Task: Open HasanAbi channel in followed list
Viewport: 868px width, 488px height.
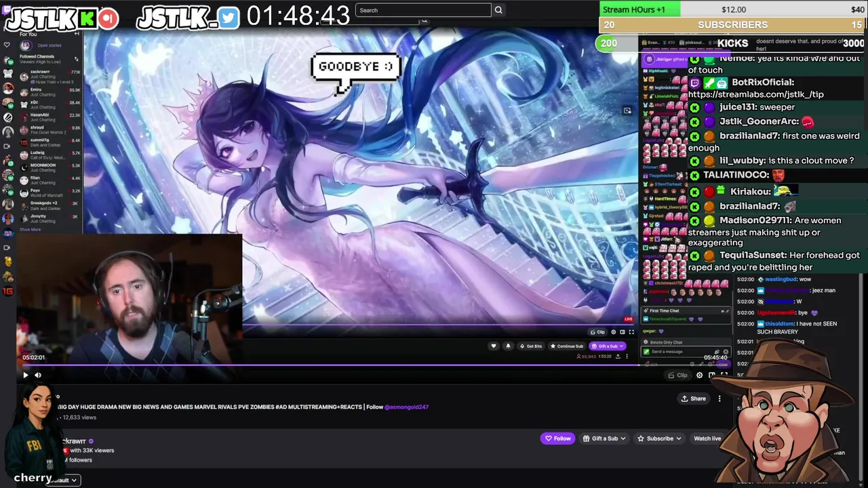Action: pos(50,117)
